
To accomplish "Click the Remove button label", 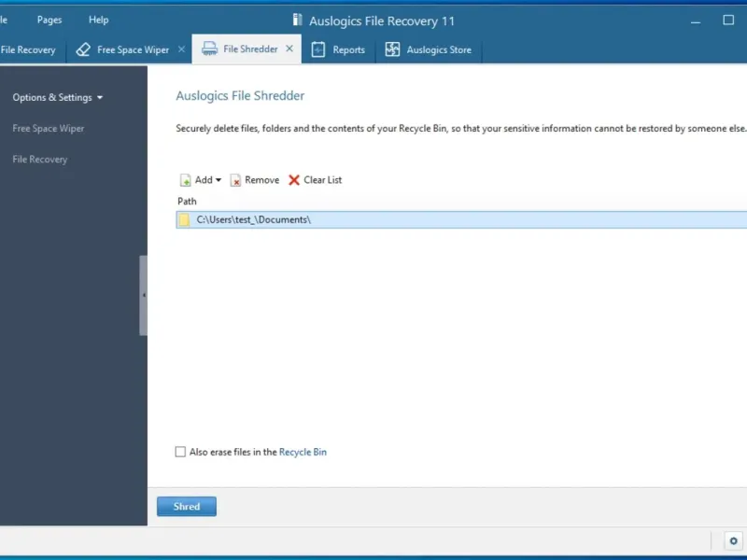I will [262, 180].
